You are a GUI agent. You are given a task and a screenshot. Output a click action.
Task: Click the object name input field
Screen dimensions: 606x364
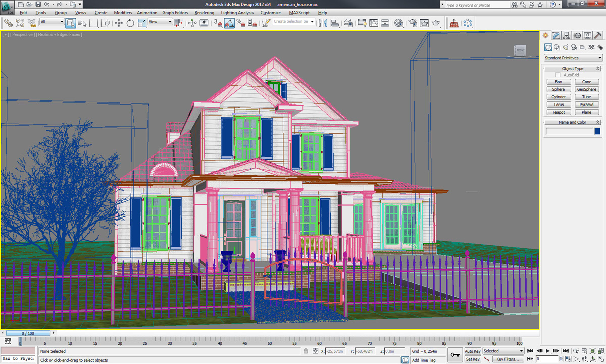pos(569,131)
